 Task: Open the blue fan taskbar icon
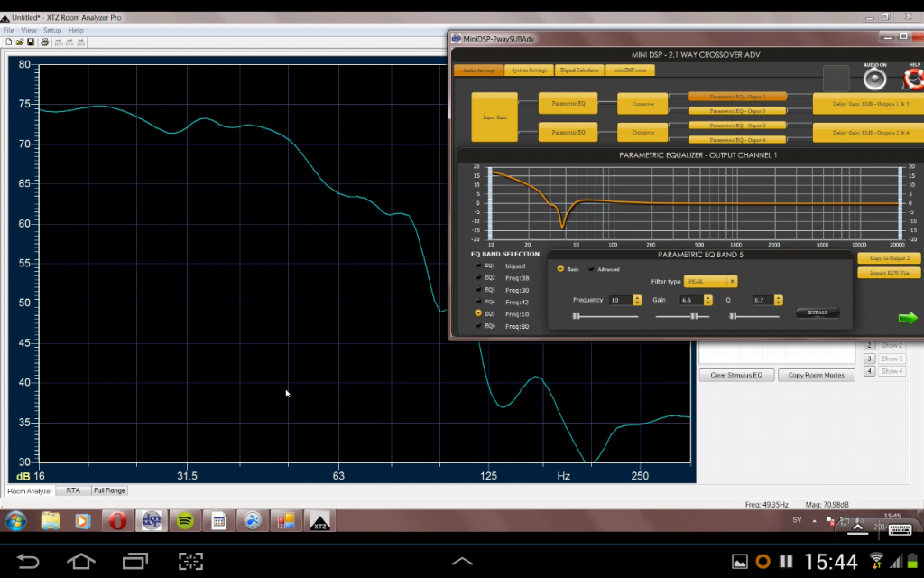253,521
